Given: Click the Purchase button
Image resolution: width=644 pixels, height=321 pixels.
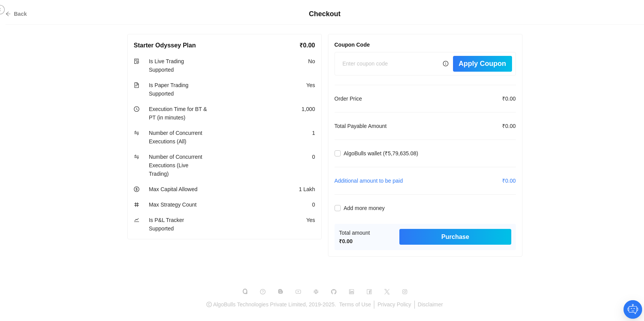Looking at the screenshot, I should 455,237.
